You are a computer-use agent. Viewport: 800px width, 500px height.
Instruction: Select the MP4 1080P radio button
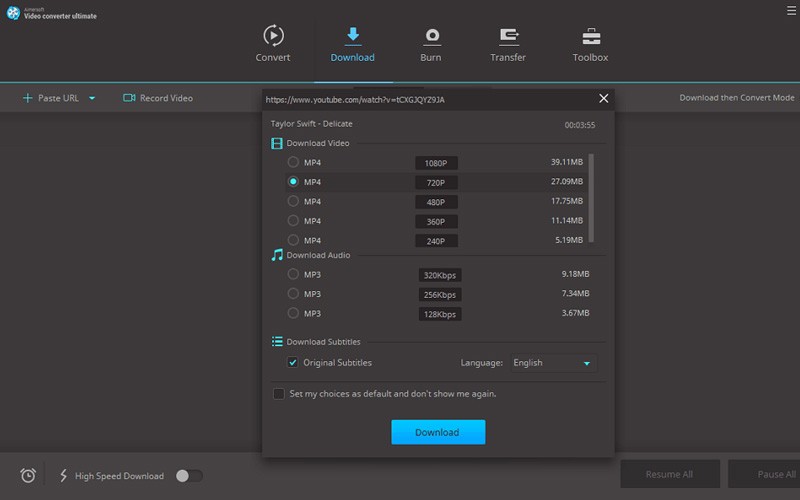(293, 162)
